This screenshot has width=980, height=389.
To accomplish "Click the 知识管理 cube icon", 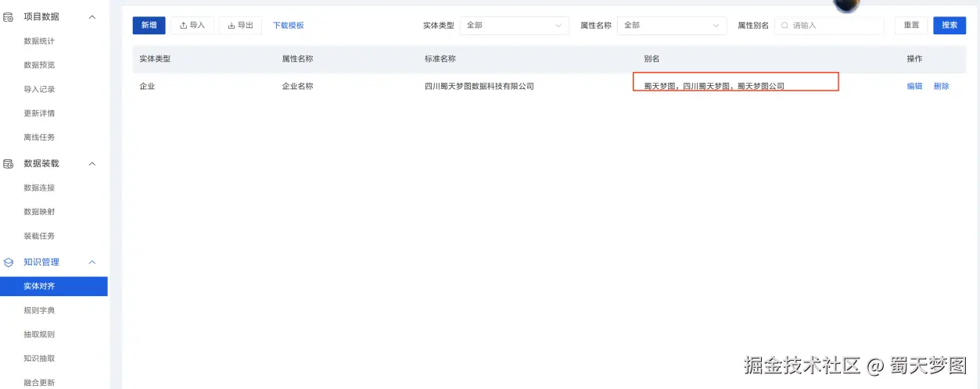I will click(x=9, y=262).
